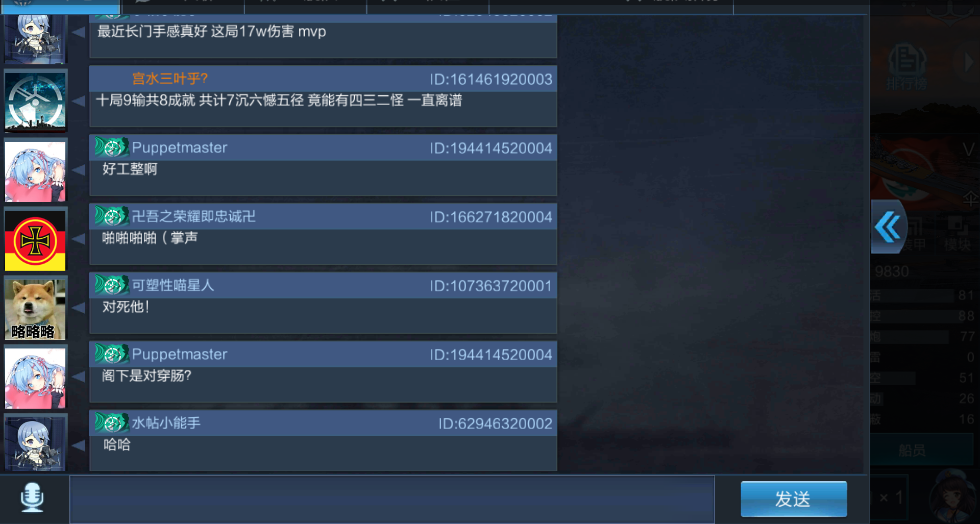The height and width of the screenshot is (524, 980).
Task: Open Puppetmaster's blue-haired avatar above 阁下是对穿肠
Action: (x=35, y=378)
